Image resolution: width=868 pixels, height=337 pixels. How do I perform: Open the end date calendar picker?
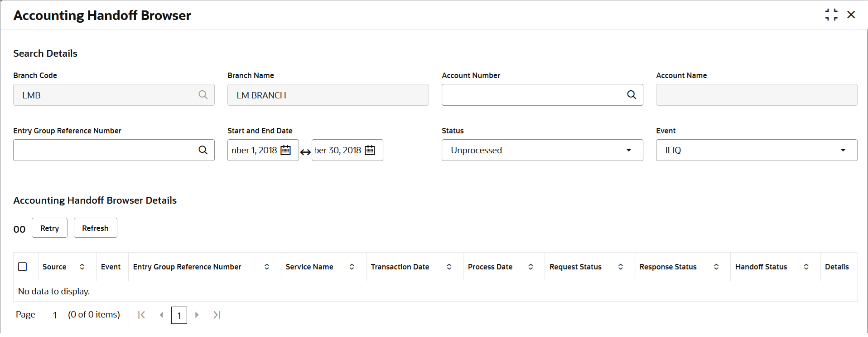click(370, 150)
